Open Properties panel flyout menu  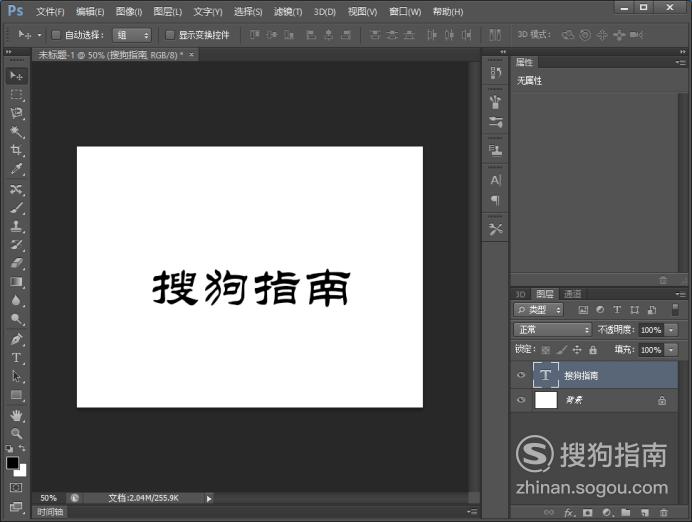(x=681, y=62)
